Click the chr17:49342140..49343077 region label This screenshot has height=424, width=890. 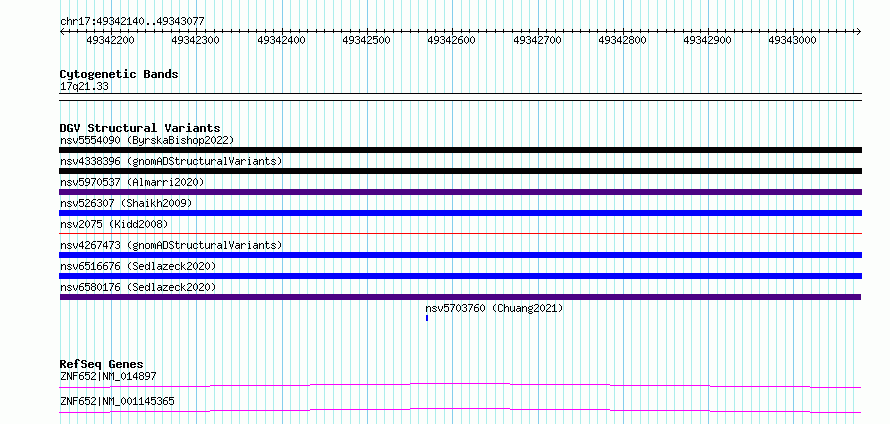tap(132, 22)
